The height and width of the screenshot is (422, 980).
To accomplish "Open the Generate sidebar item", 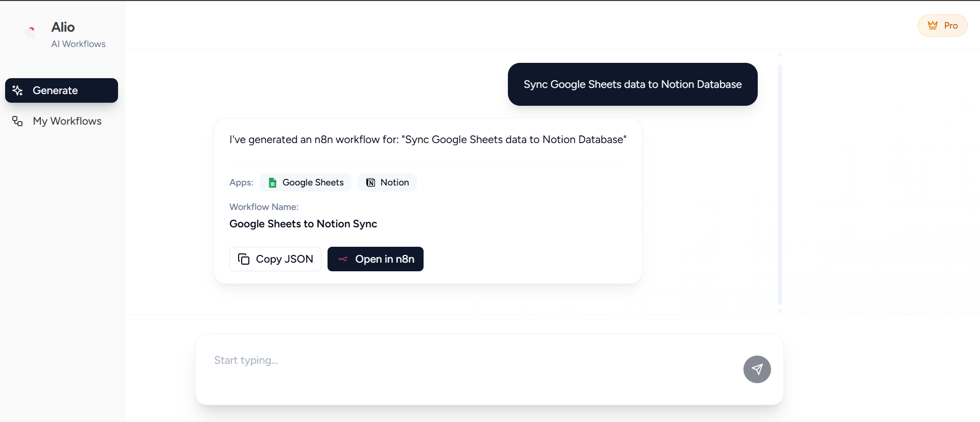I will point(61,90).
